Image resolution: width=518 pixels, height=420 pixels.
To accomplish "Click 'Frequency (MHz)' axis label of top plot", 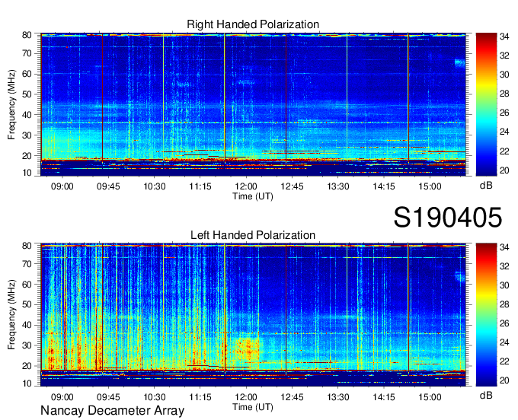I will (11, 104).
